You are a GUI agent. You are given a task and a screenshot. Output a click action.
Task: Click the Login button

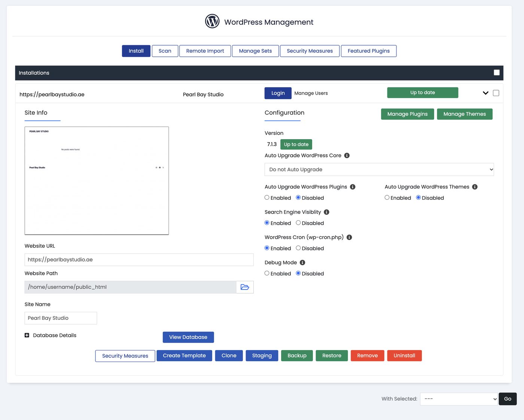click(x=278, y=93)
